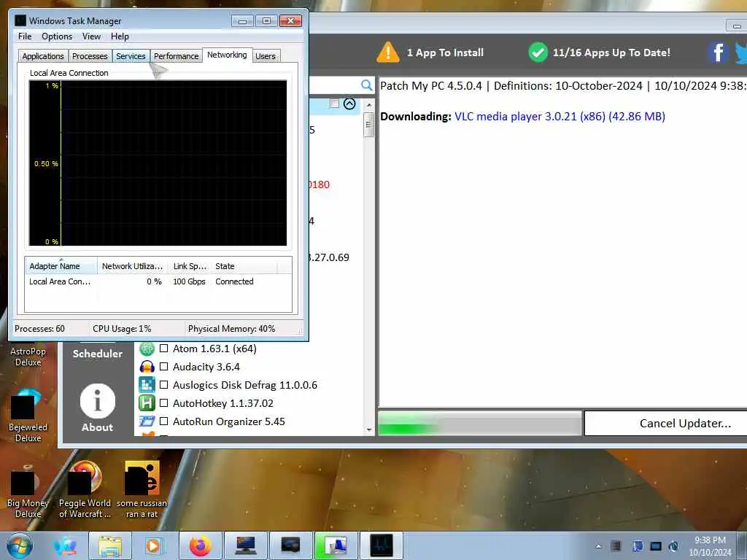
Task: Click the AutoRun Organizer icon
Action: pos(147,421)
